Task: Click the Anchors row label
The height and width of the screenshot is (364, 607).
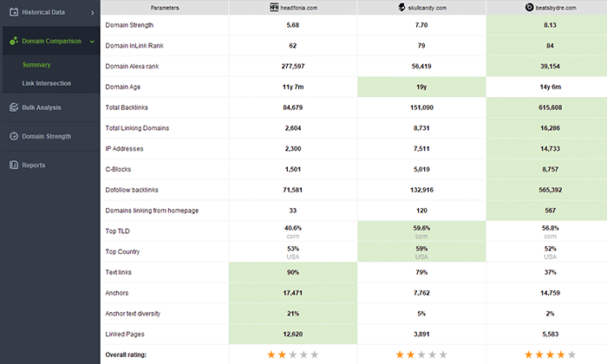Action: pos(116,293)
